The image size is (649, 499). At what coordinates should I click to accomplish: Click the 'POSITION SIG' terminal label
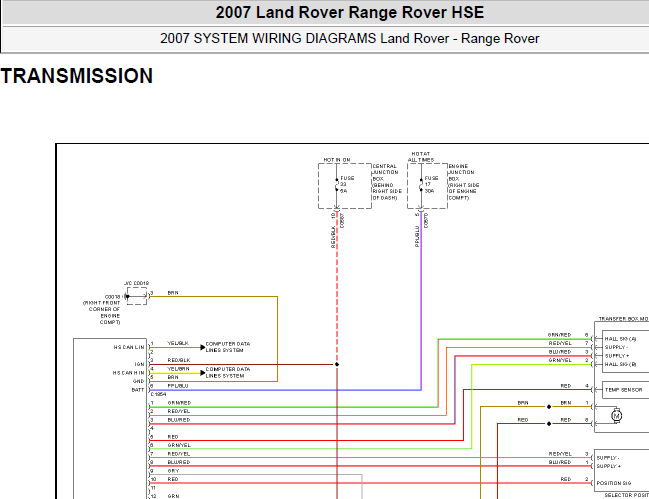[x=613, y=483]
